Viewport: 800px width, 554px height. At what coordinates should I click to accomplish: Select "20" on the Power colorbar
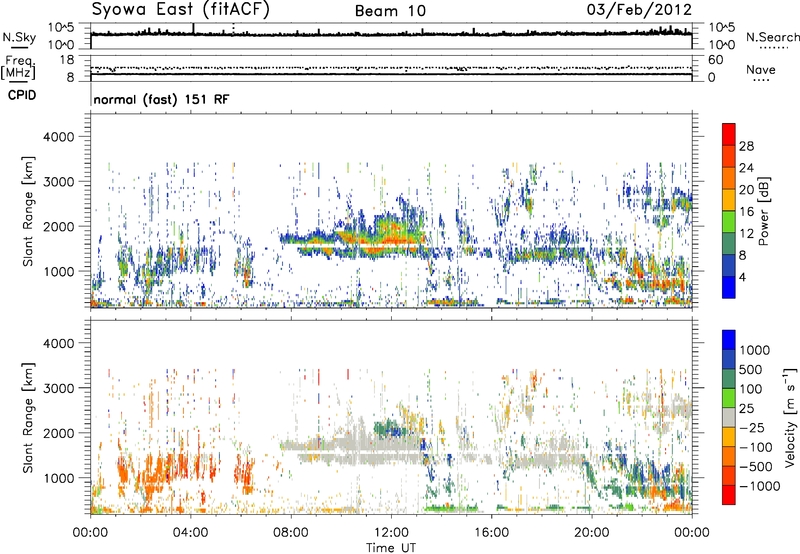click(x=746, y=190)
